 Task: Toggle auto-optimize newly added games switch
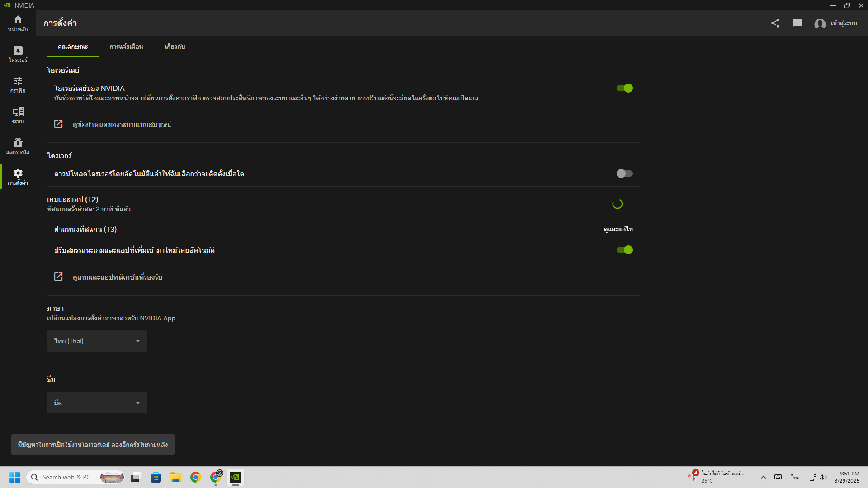coord(624,250)
